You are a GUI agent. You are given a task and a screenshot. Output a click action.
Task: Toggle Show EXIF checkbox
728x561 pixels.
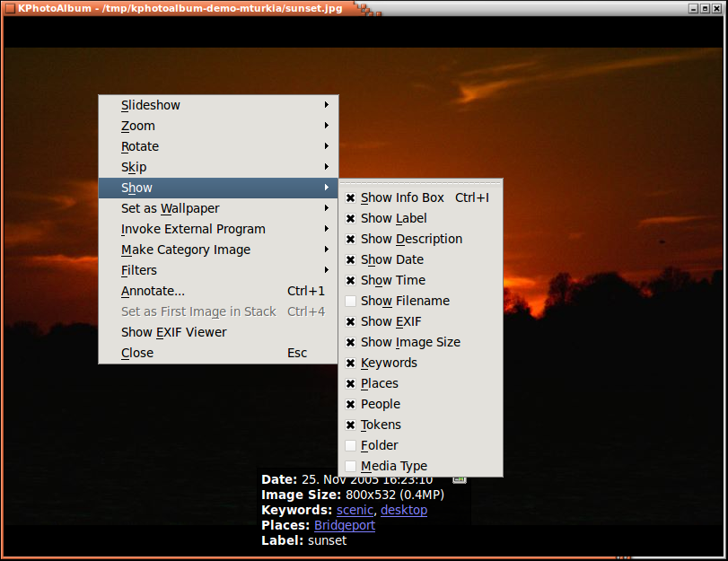tap(351, 322)
